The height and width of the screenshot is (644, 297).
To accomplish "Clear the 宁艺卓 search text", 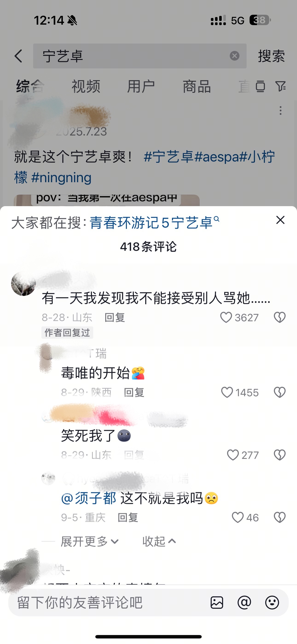I will 234,56.
